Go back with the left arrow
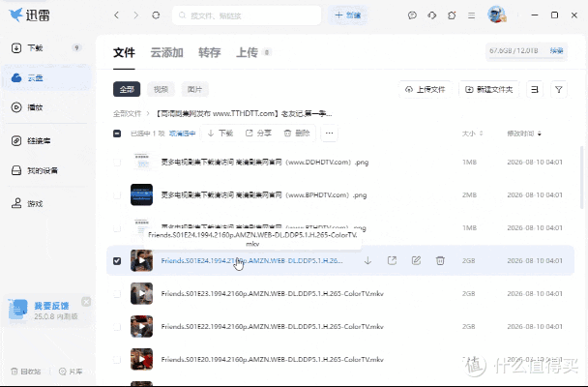 117,15
